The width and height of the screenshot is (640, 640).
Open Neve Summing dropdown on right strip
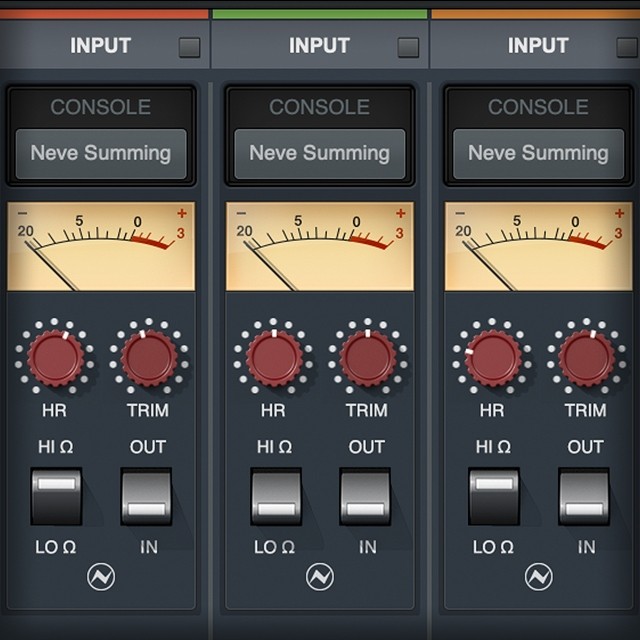coord(538,153)
